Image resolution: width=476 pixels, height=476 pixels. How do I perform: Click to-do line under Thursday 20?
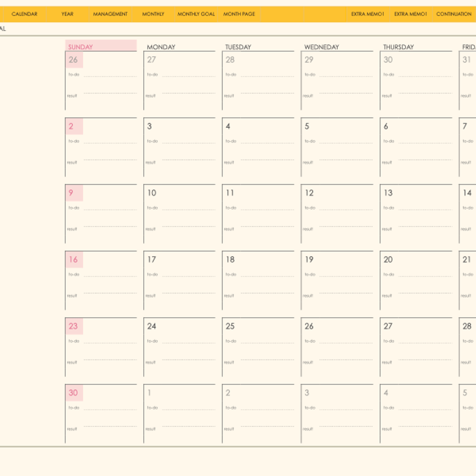tap(425, 276)
